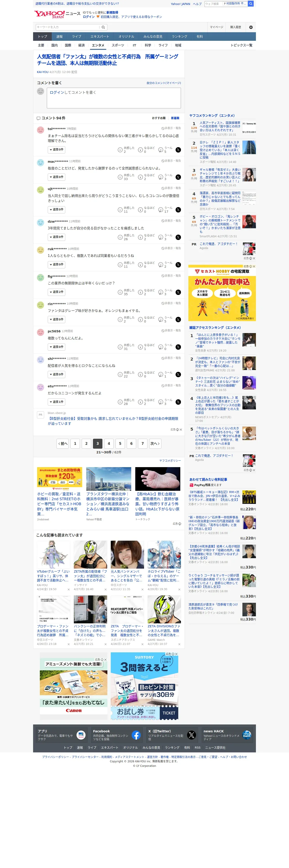Expand 返信0件 under tol's comment
Viewport: 289px width, 868px height.
(56, 150)
